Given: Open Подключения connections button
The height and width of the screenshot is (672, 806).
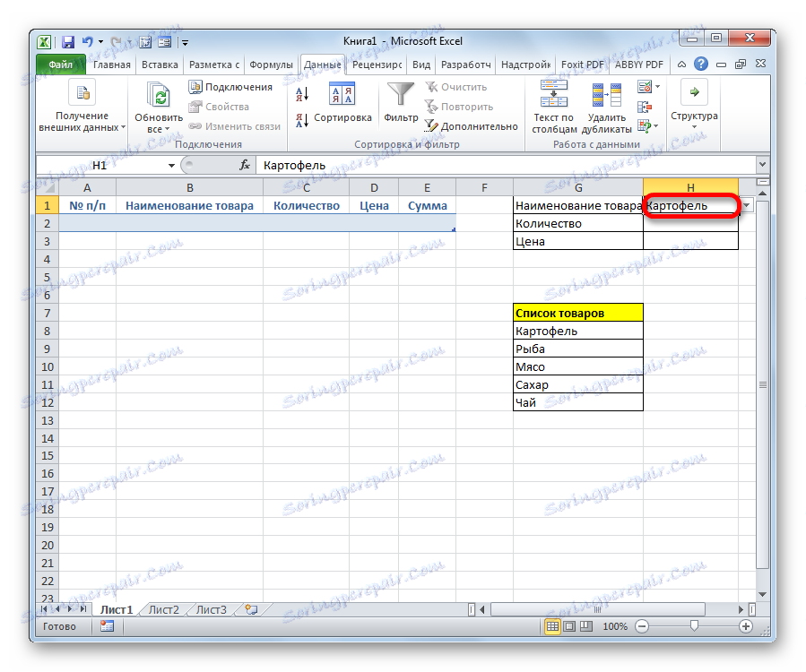Looking at the screenshot, I should pos(230,87).
